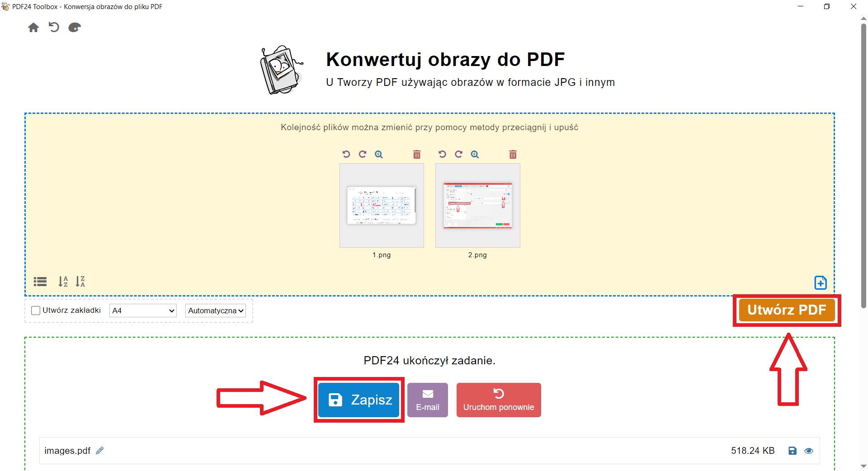Click the back arrow in the toolbar

click(x=54, y=28)
